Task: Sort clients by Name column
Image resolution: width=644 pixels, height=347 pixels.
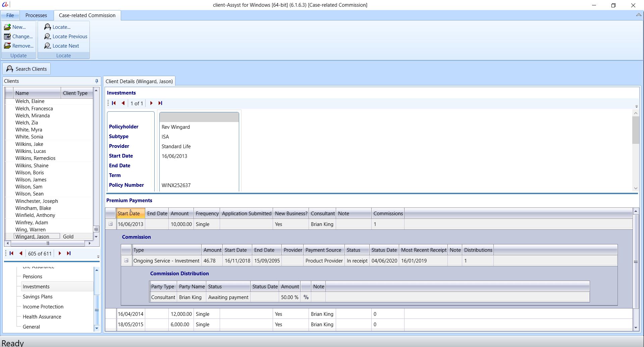Action: (37, 93)
